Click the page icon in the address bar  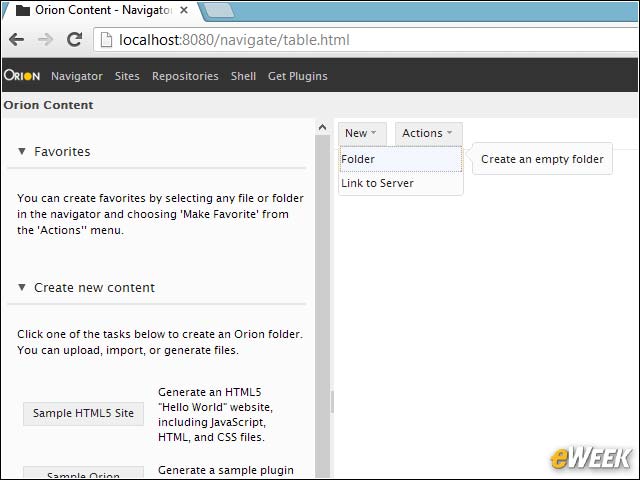[107, 40]
